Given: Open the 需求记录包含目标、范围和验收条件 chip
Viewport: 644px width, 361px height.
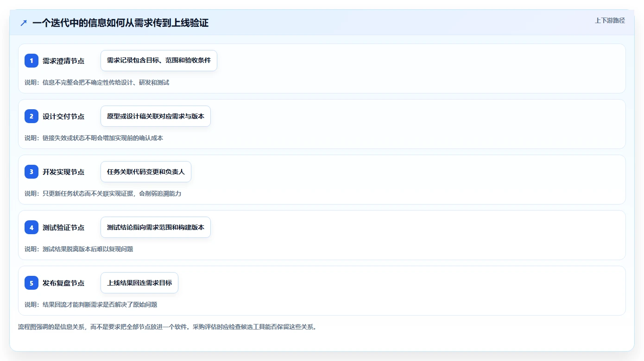Looking at the screenshot, I should point(159,61).
